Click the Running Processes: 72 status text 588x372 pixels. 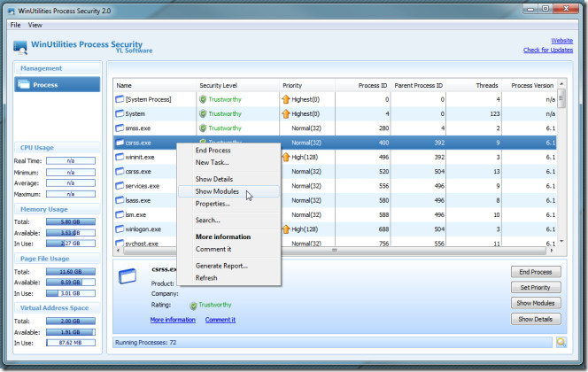click(146, 343)
